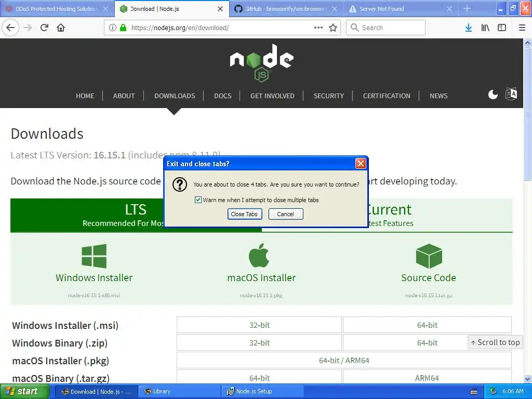This screenshot has width=532, height=399.
Task: Download macOS Binary 64-bit tar.gz
Action: point(259,378)
